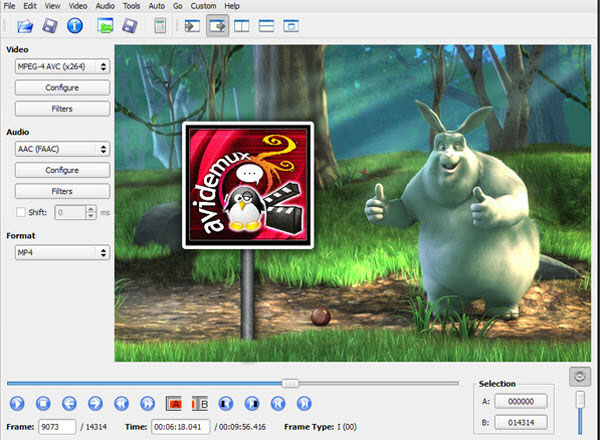Click the first Save video floppy icon

click(50, 25)
